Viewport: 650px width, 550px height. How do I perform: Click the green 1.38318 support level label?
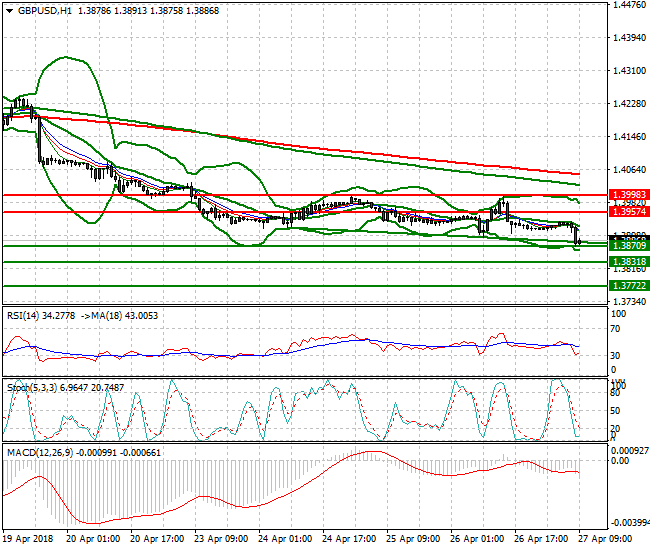point(628,262)
